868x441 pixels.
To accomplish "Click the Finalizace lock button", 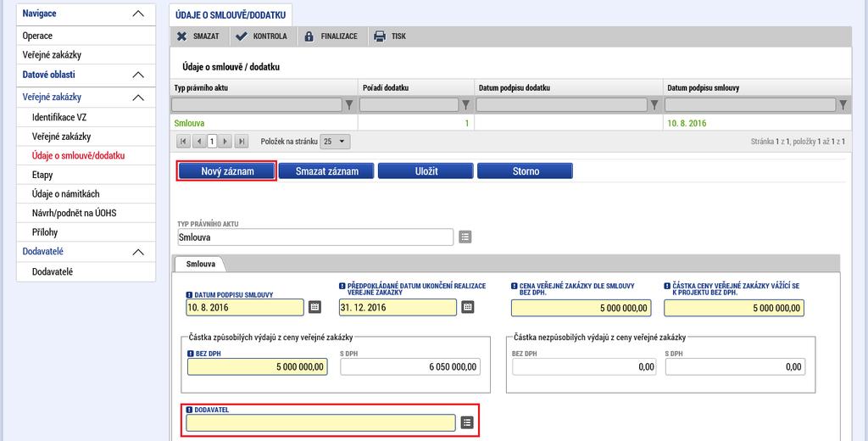I will 331,36.
